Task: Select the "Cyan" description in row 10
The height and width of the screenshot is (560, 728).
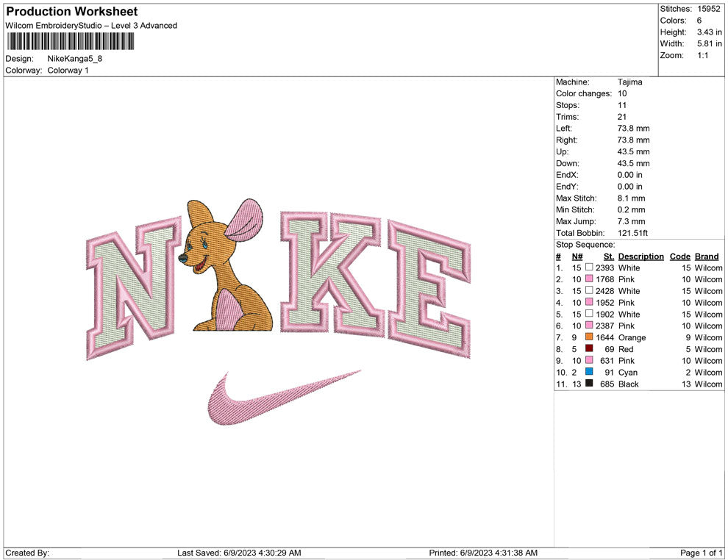Action: (628, 373)
